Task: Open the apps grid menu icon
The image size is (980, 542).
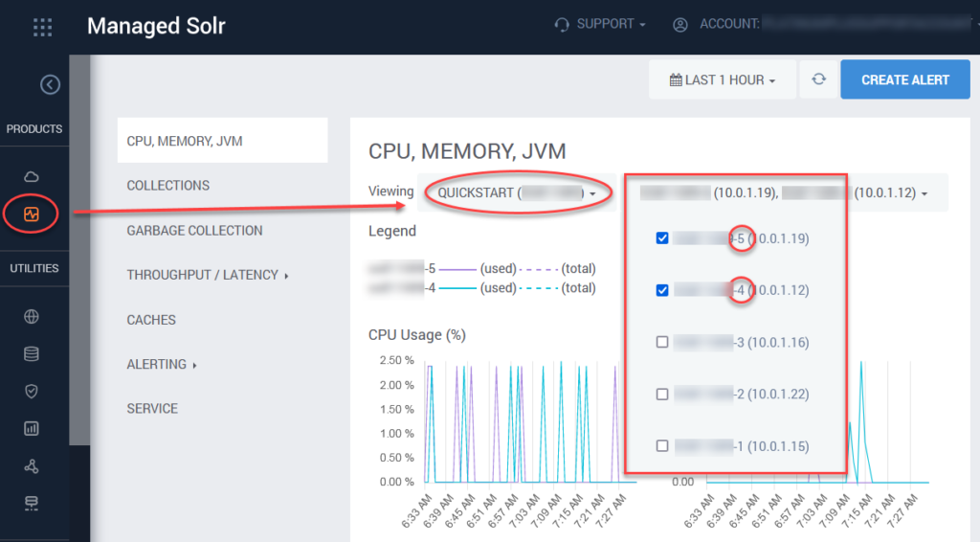Action: [x=42, y=27]
